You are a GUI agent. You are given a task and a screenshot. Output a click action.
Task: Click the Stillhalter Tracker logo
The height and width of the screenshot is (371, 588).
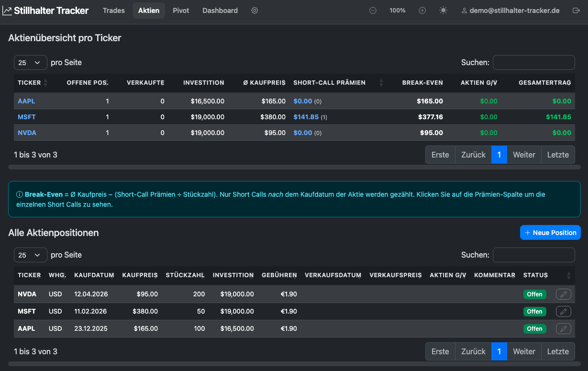pos(46,11)
